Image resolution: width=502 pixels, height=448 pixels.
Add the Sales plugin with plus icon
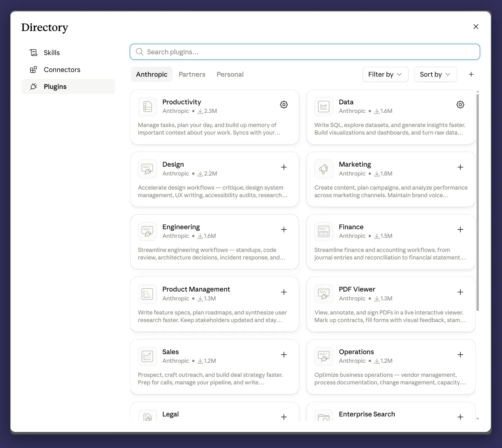coord(284,355)
